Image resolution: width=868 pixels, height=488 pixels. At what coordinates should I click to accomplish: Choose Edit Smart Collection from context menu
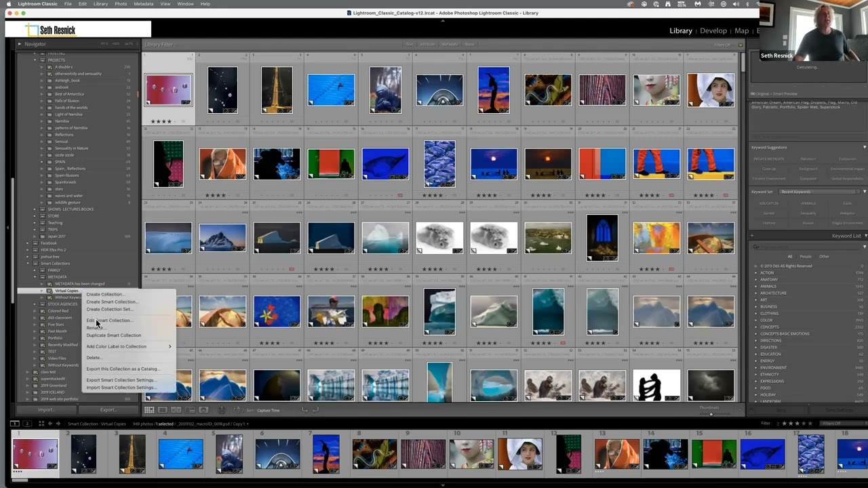tap(108, 321)
